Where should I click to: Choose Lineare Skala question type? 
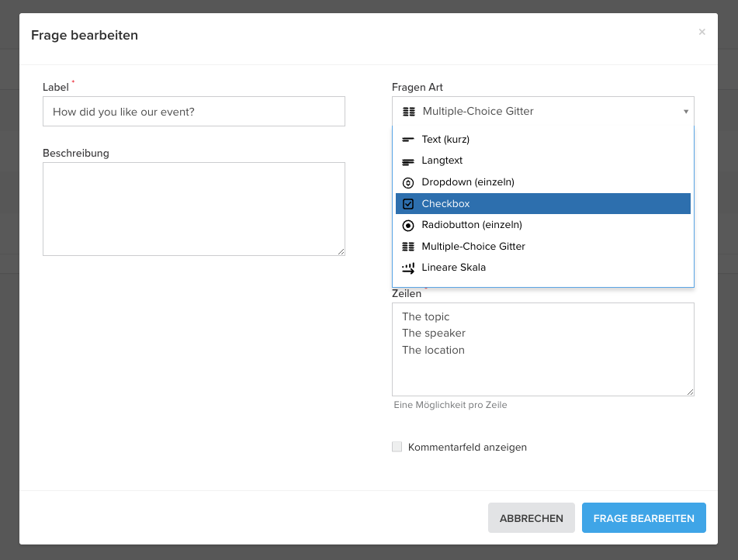point(453,268)
